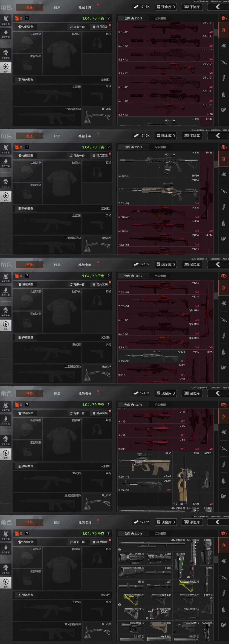Click 面部装备 slot in the second screenshot
Screen dimensions: 229x644
tap(27, 193)
